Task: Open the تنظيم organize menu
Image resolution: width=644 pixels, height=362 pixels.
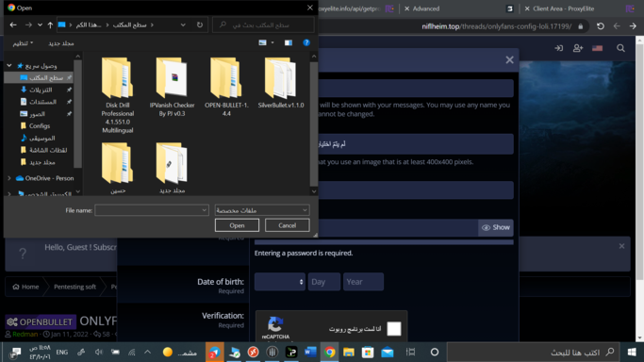Action: [23, 43]
